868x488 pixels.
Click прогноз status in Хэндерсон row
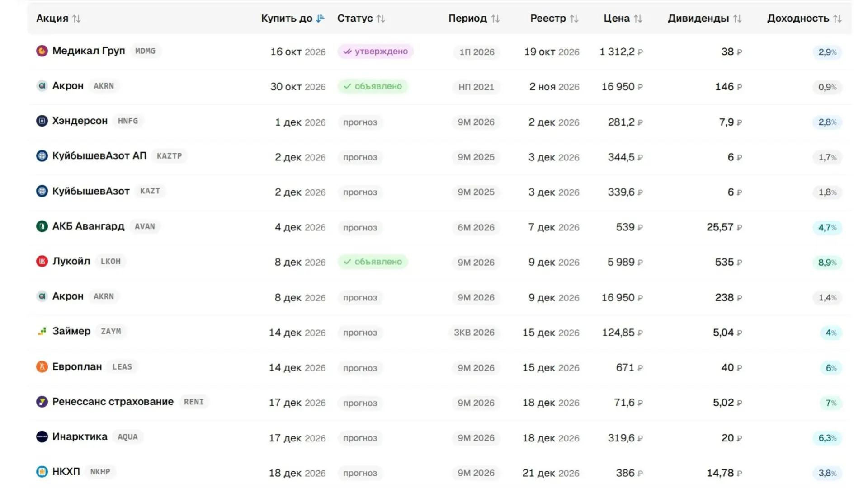(x=360, y=122)
